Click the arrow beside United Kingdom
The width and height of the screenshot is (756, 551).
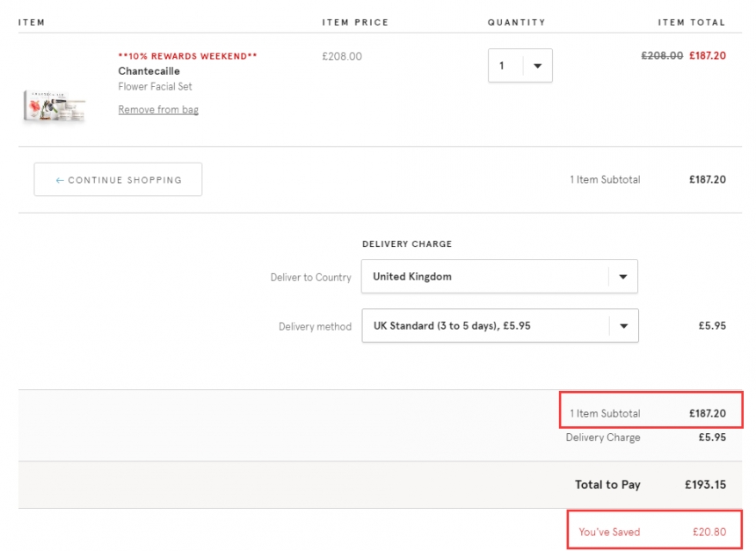622,276
